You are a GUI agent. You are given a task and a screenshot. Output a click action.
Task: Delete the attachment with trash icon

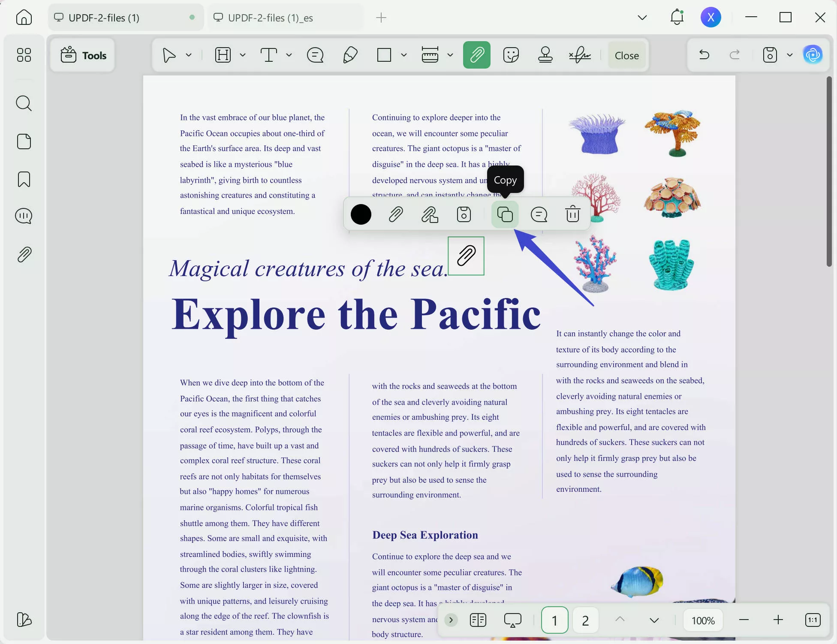coord(572,214)
